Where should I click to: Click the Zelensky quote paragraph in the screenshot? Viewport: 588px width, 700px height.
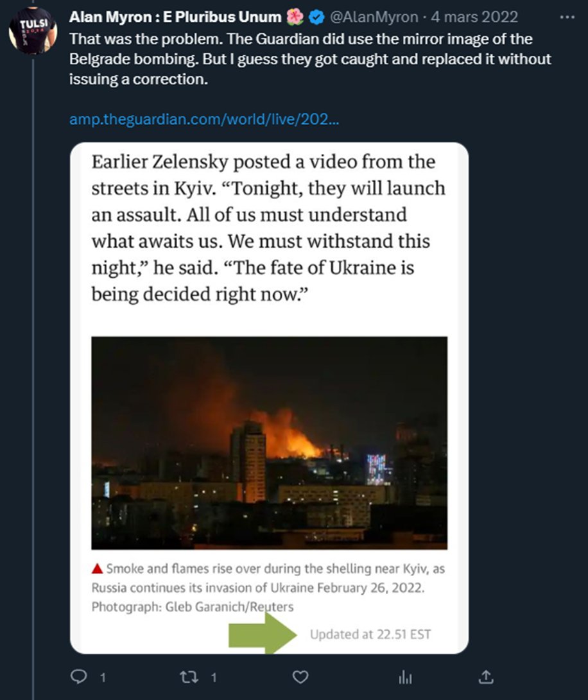[x=268, y=228]
